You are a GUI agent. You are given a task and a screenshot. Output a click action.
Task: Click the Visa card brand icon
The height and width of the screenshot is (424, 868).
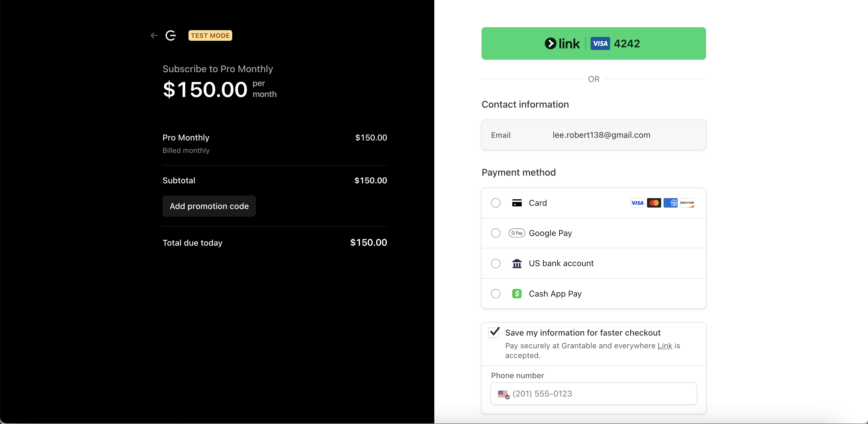(x=637, y=203)
